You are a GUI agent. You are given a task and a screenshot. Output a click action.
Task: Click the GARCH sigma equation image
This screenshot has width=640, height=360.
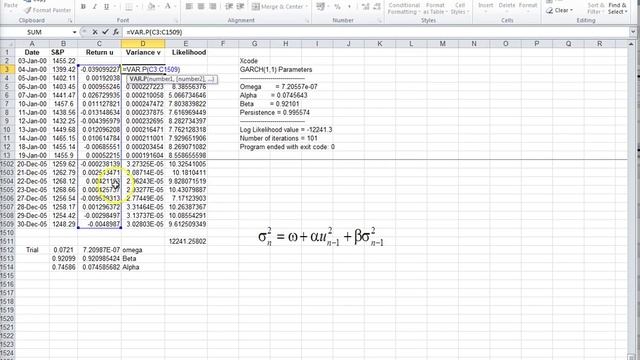coord(321,236)
